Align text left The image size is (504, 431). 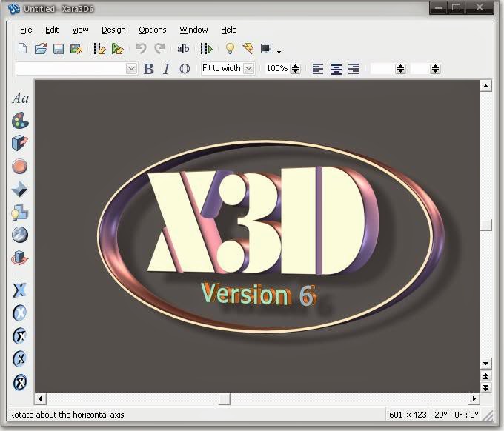[318, 69]
